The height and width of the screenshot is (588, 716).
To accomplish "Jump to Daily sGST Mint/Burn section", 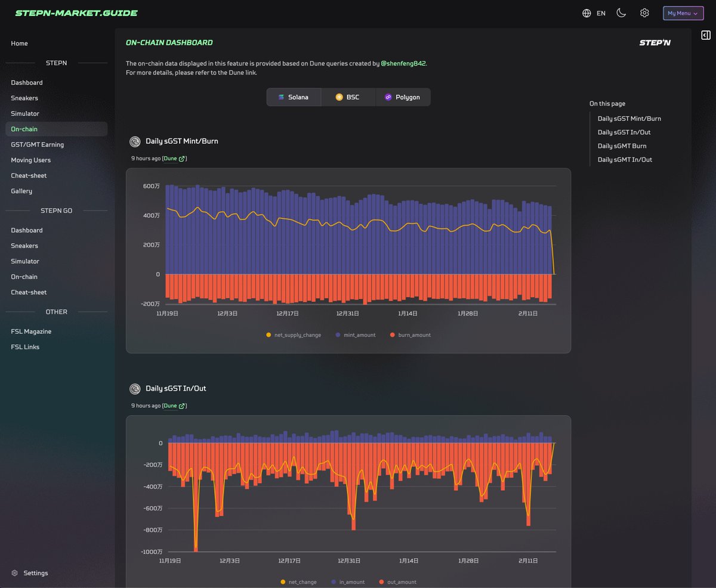I will click(x=629, y=119).
